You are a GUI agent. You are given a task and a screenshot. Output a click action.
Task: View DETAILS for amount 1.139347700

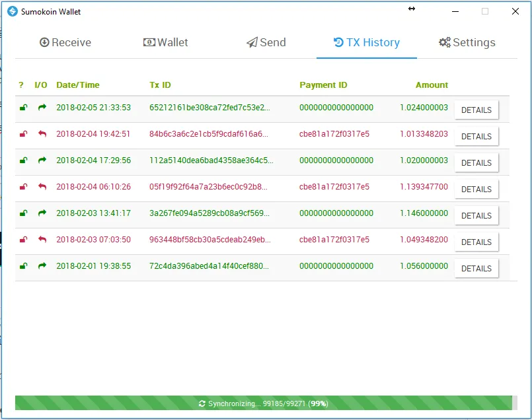[476, 189]
